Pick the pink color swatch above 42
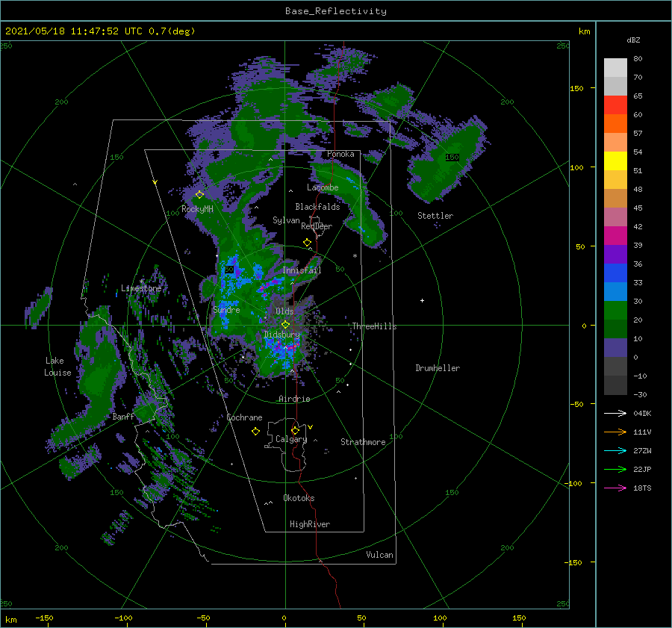Image resolution: width=672 pixels, height=628 pixels. [x=615, y=217]
